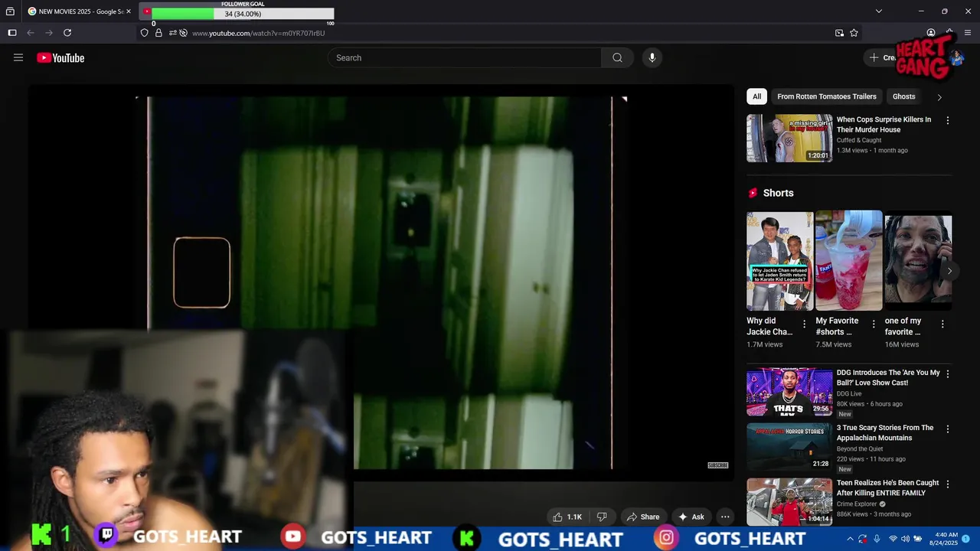Options menu for 3 True Scary Stories

click(x=948, y=429)
